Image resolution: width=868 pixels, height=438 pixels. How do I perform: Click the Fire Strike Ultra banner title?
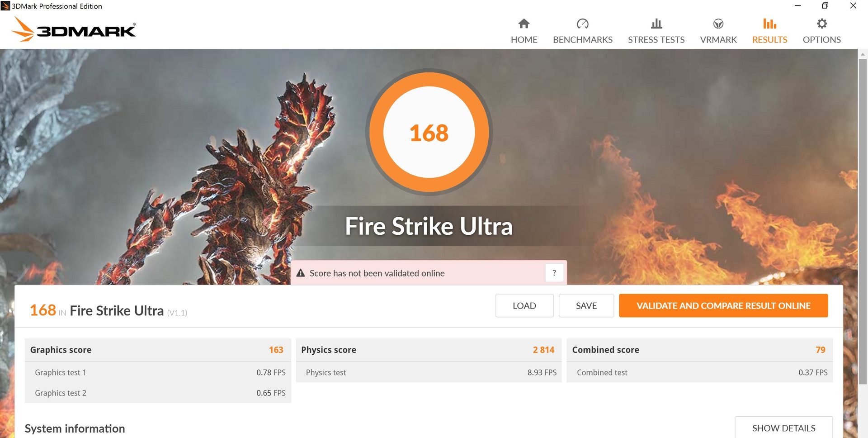tap(429, 226)
